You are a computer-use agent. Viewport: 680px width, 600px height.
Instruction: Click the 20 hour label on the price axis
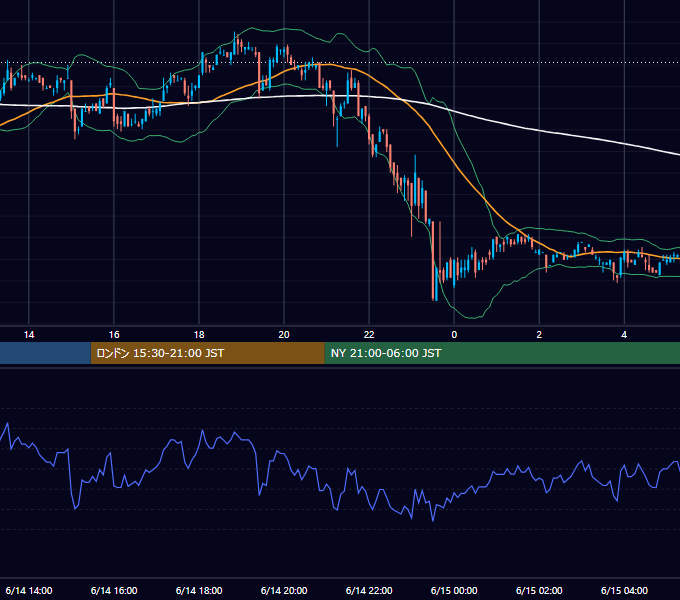284,335
